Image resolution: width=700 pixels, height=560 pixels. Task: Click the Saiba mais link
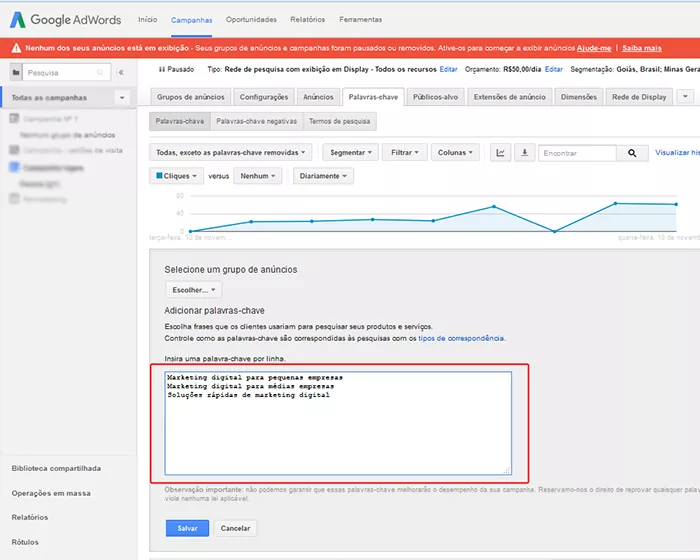[642, 48]
